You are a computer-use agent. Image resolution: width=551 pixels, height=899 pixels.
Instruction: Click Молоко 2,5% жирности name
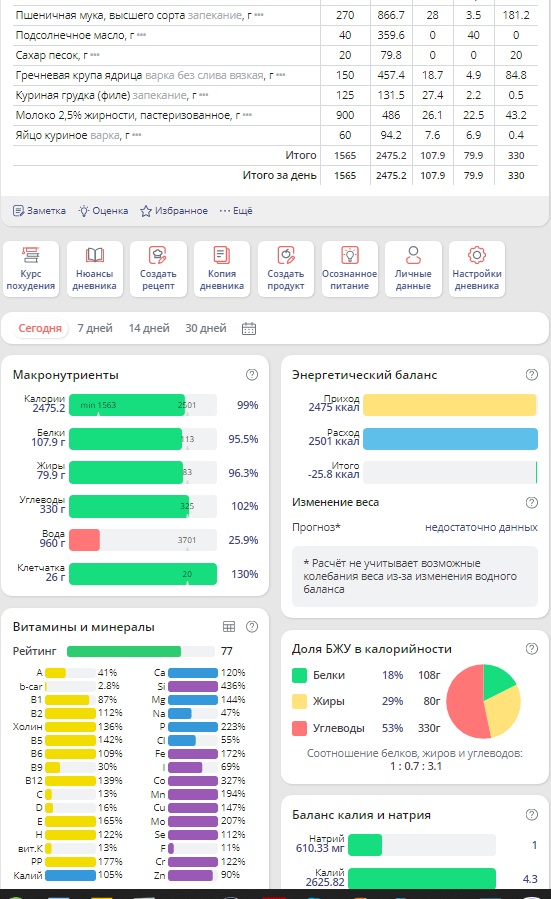click(124, 116)
